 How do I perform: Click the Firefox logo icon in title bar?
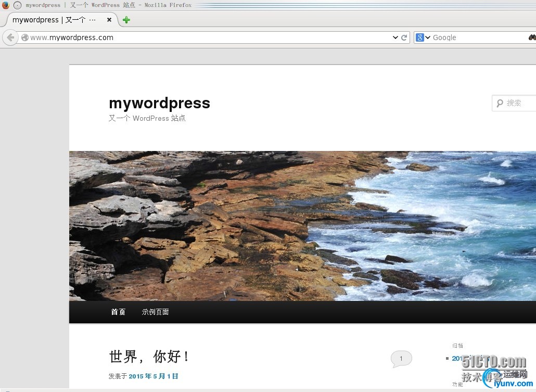[5, 5]
